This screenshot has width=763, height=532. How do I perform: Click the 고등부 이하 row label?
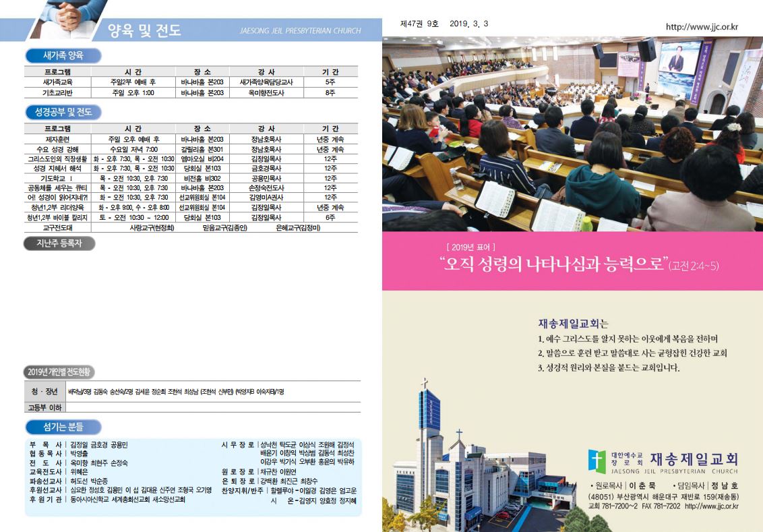(x=44, y=407)
